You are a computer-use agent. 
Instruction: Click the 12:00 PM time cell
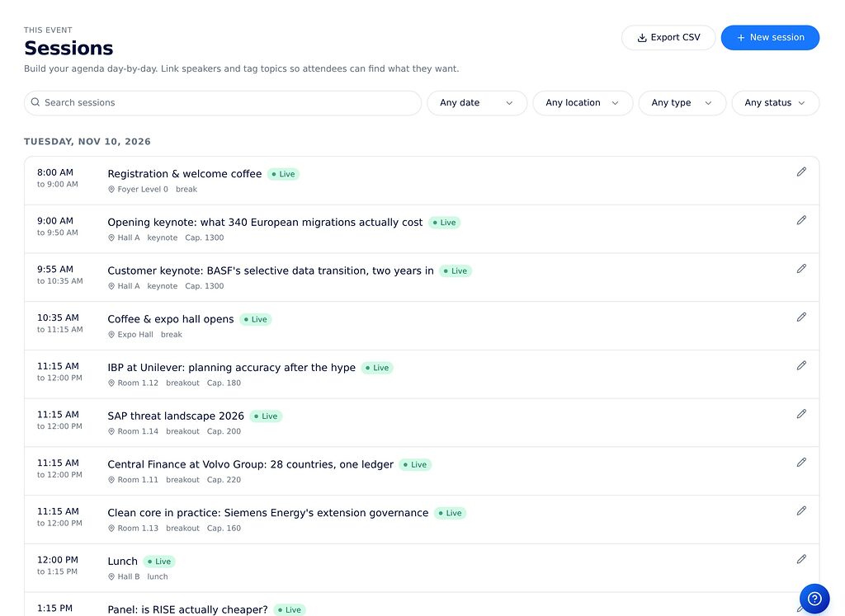click(58, 561)
